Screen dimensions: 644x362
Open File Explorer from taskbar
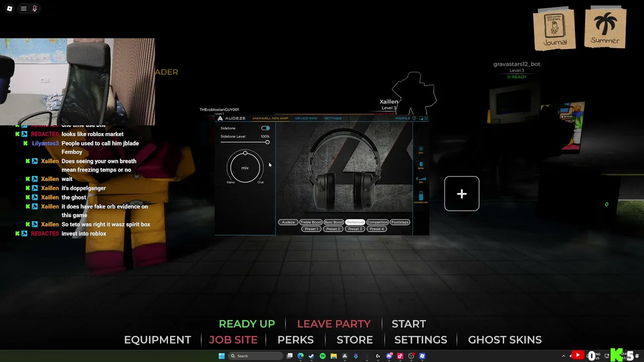[334, 356]
